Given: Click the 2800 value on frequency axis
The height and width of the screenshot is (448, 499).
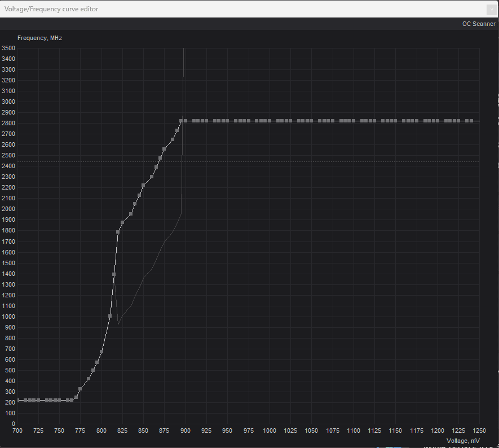Looking at the screenshot, I should tap(8, 123).
